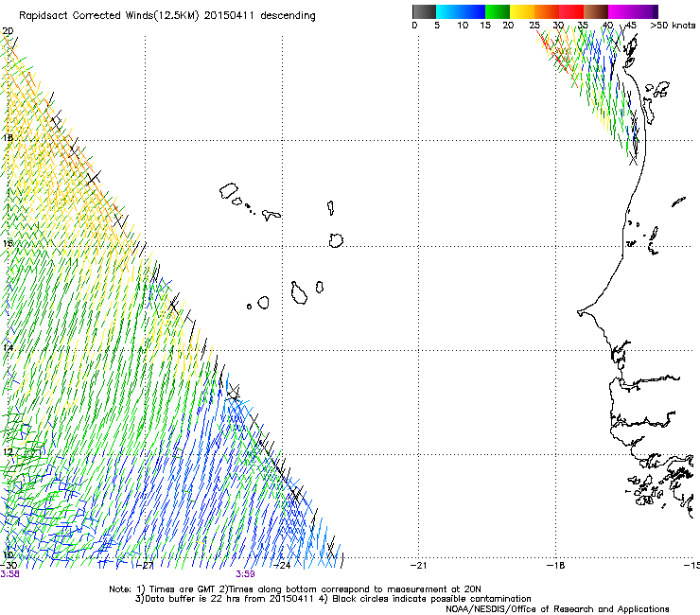Click the brown 35-40 knots legend swatch
This screenshot has width=700, height=615.
[x=596, y=11]
